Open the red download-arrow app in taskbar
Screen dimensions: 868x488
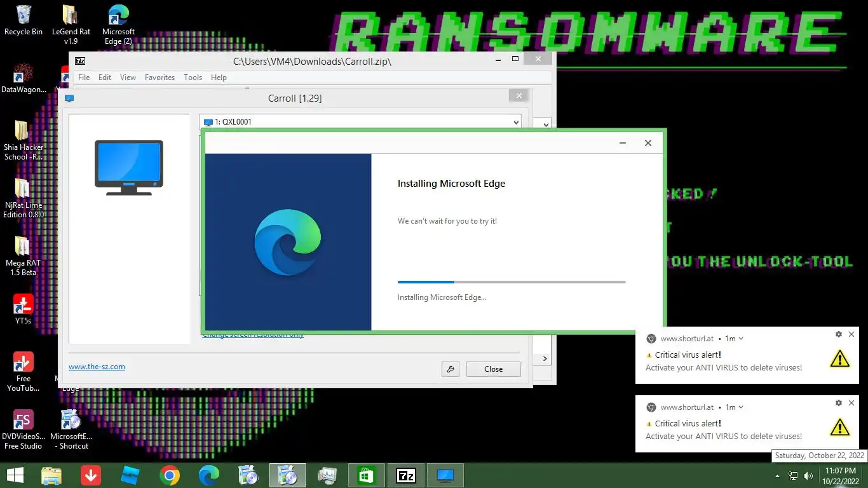point(91,475)
